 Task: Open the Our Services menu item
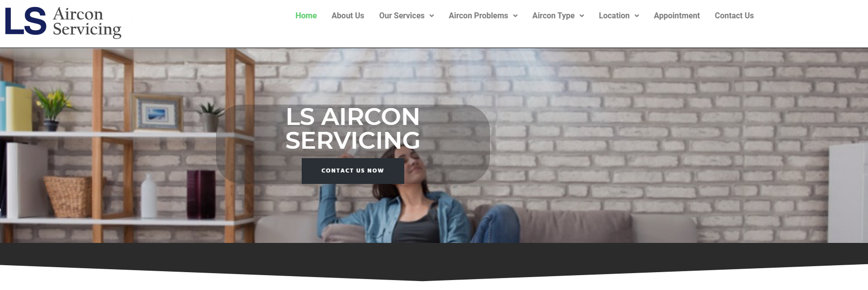(x=402, y=16)
